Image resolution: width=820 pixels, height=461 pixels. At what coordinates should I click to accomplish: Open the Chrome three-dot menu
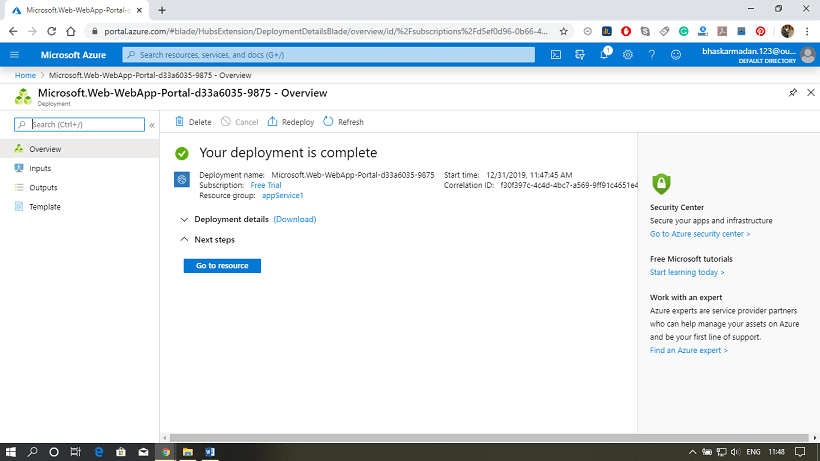pos(807,31)
